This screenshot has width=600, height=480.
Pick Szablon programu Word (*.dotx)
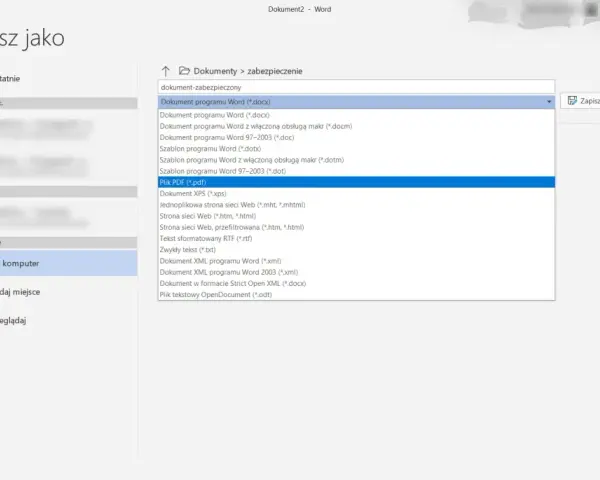pyautogui.click(x=356, y=149)
